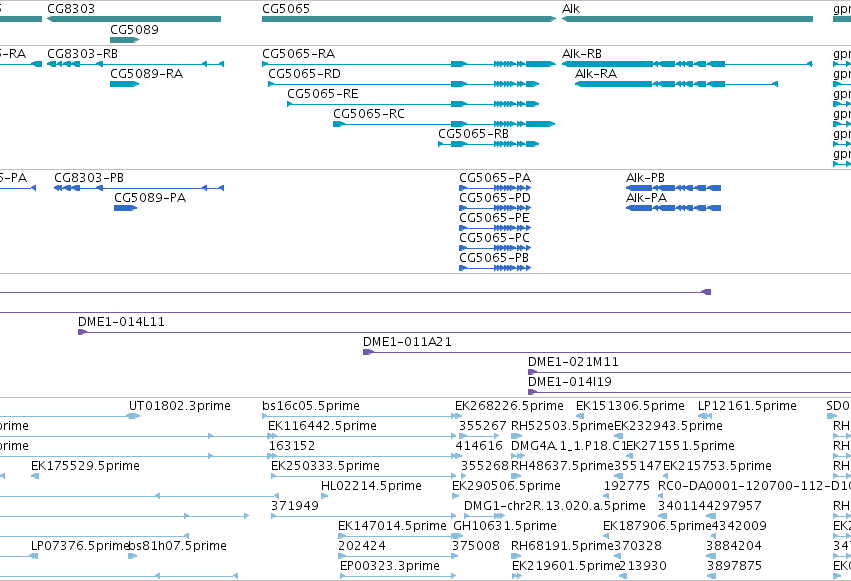Click EST LP07376.5prime

coord(80,546)
